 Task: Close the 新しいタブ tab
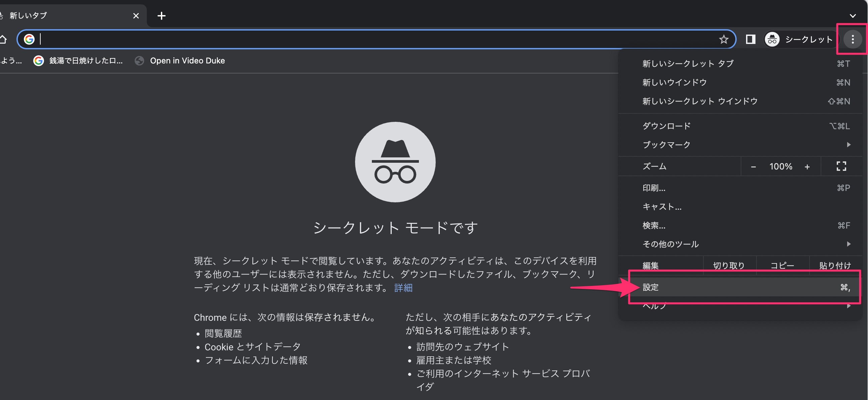pos(136,16)
